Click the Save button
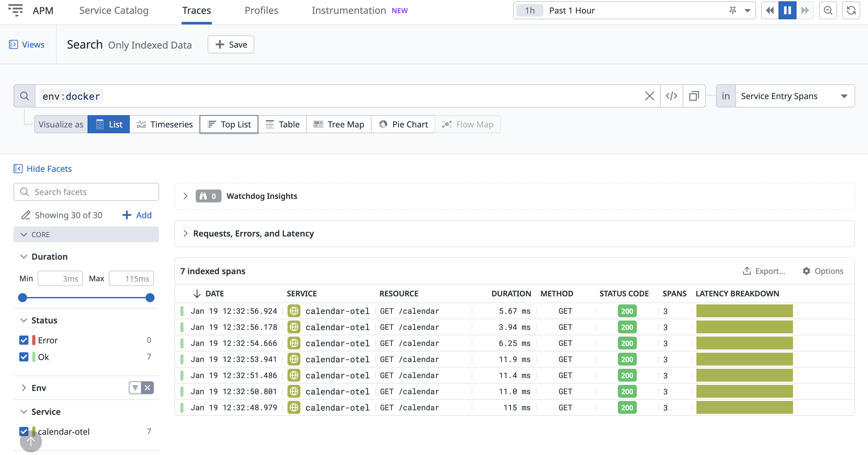Viewport: 868px width, 455px height. 231,44
